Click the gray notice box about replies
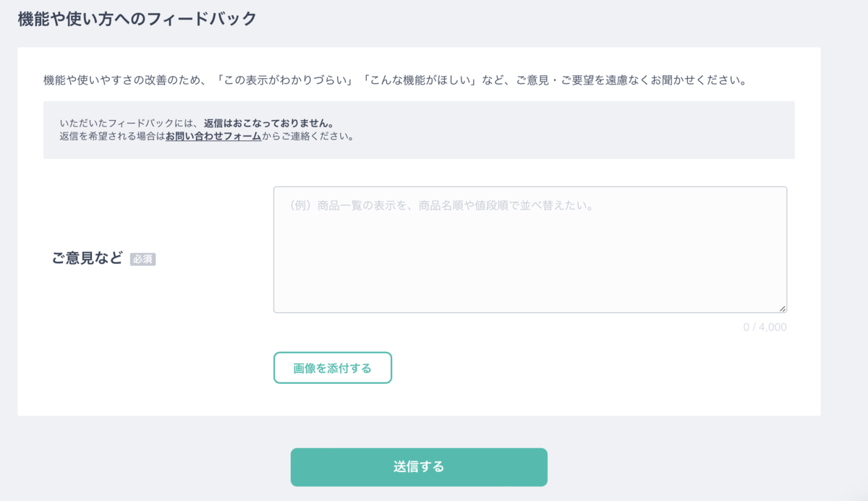The image size is (868, 501). point(420,130)
